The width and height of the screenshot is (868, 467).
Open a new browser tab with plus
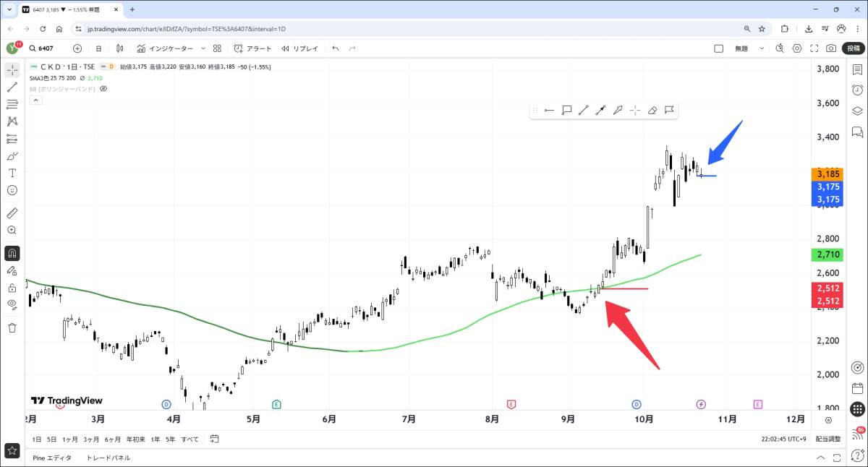click(x=132, y=9)
